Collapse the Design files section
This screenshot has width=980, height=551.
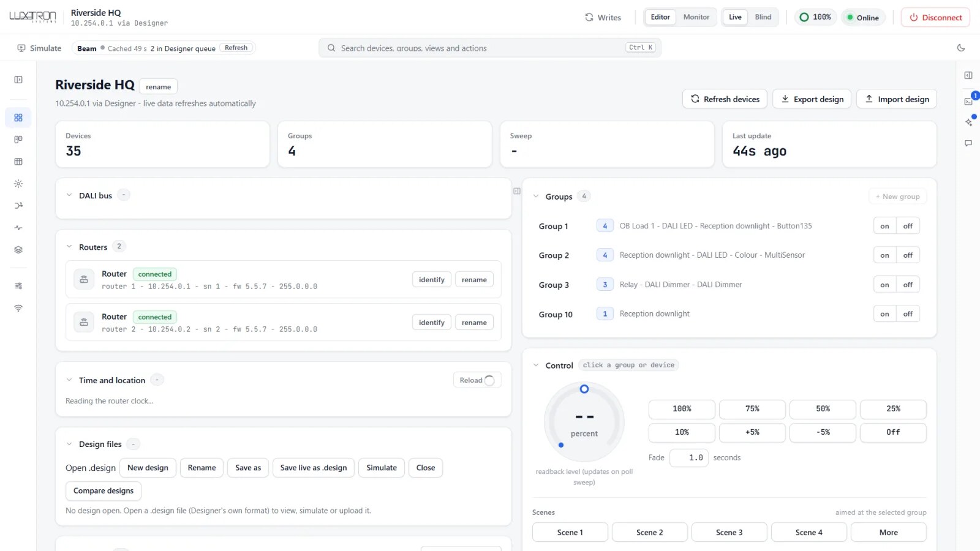point(69,444)
